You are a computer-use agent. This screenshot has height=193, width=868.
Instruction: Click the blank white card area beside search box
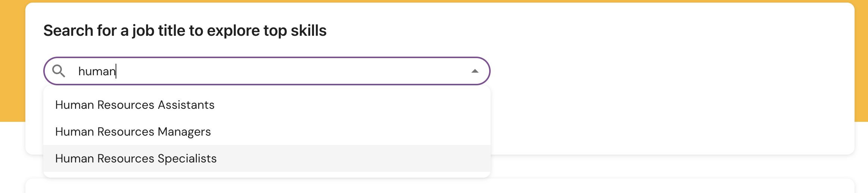tap(671, 75)
